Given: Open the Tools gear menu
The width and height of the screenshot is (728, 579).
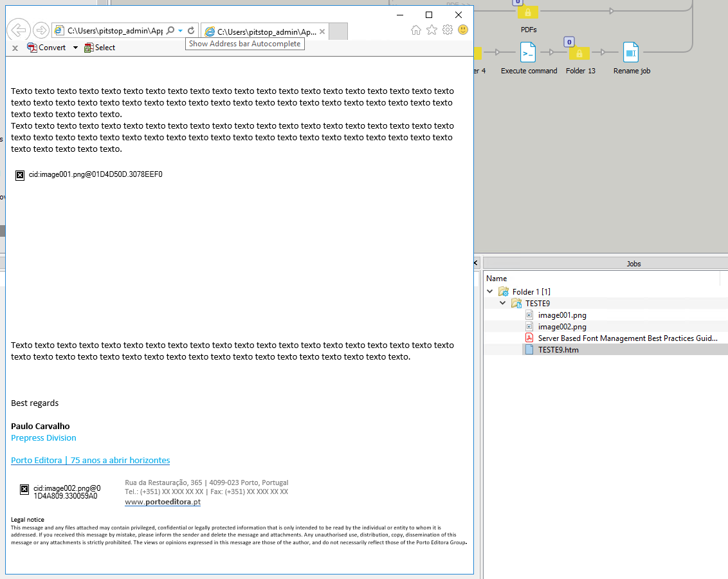Looking at the screenshot, I should point(448,30).
